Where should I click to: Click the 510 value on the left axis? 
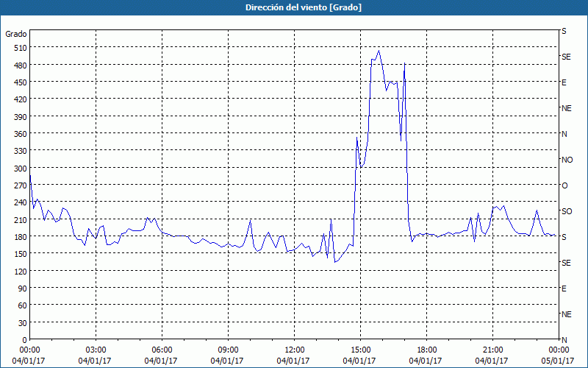(x=21, y=48)
